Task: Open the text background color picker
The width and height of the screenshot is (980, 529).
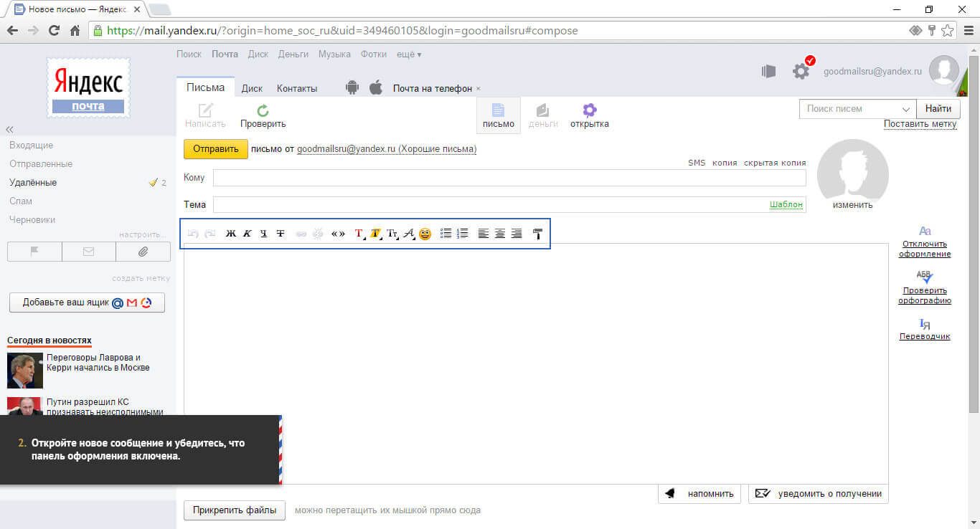Action: coord(376,234)
